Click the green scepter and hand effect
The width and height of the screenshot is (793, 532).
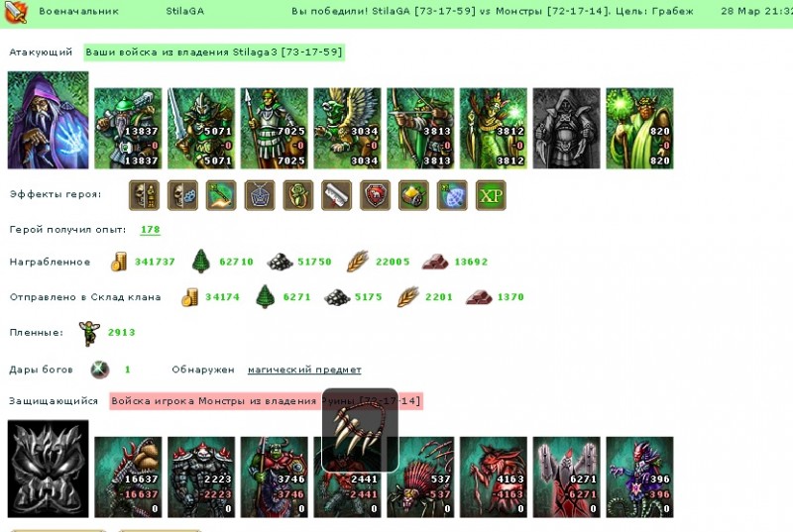(221, 195)
